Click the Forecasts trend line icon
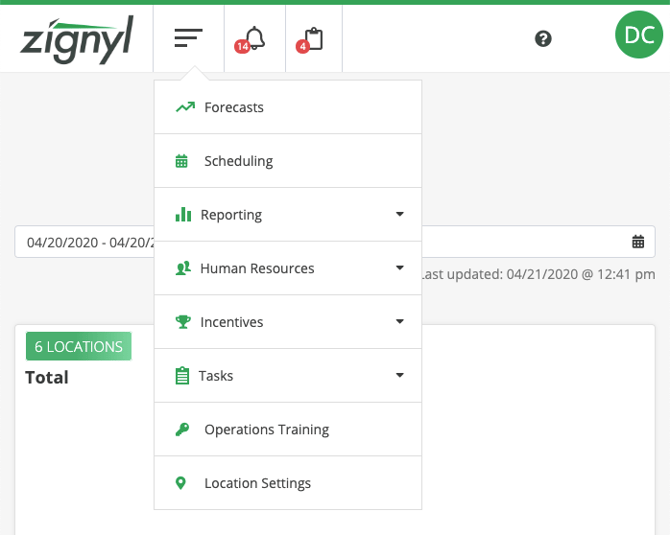The width and height of the screenshot is (670, 535). coord(184,107)
